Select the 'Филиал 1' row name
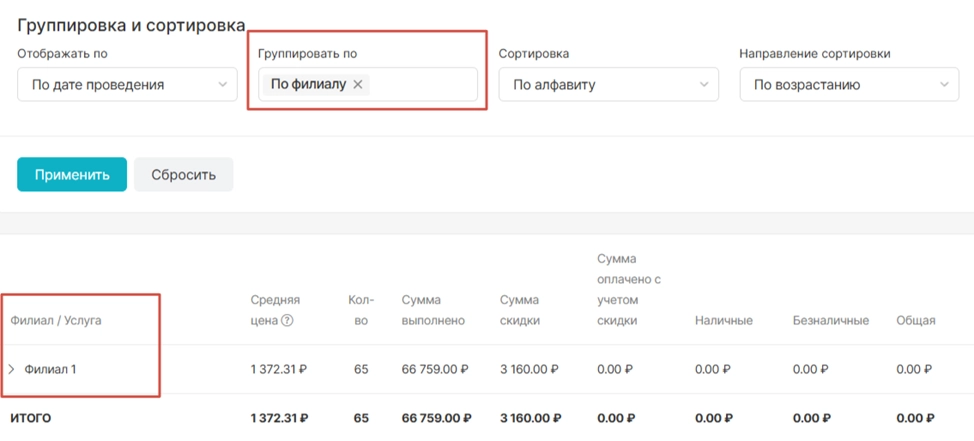Screen dimensions: 974x441 click(x=50, y=370)
